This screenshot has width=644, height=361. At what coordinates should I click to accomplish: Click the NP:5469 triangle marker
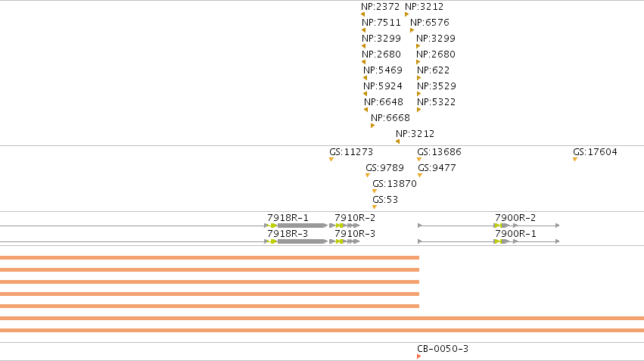(x=365, y=78)
